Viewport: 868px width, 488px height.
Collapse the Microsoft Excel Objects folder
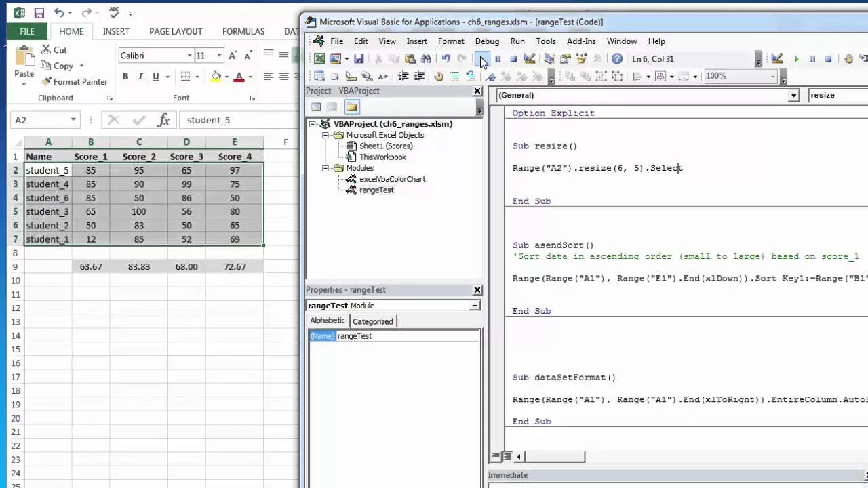tap(325, 135)
